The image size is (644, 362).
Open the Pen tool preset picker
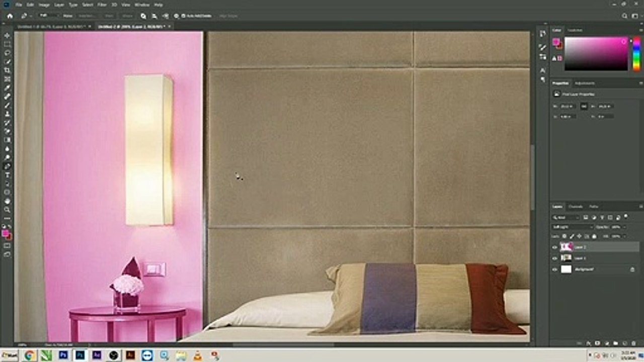pyautogui.click(x=26, y=16)
